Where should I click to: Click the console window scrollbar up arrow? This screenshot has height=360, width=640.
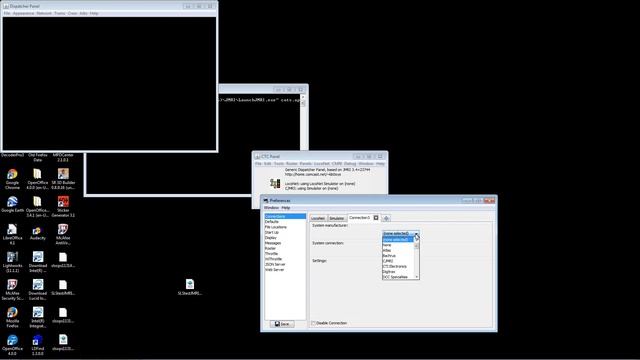[302, 97]
